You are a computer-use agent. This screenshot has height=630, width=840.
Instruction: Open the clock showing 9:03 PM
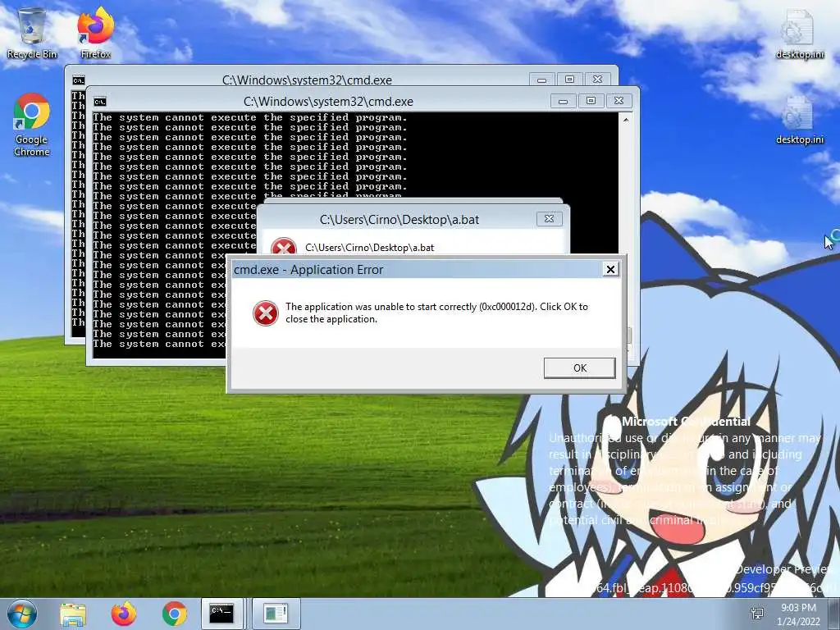click(x=798, y=614)
